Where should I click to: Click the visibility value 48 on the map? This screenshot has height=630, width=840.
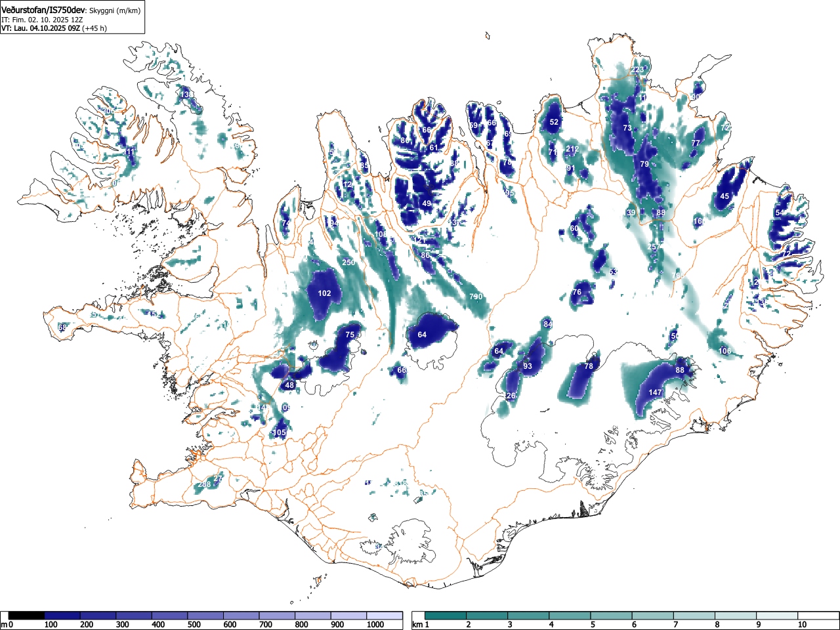click(x=289, y=386)
